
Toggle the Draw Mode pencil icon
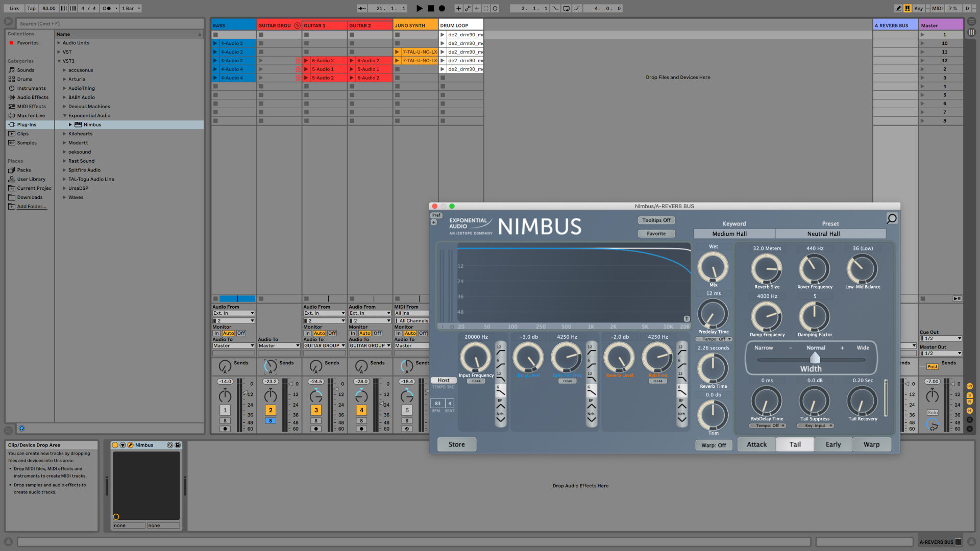pos(898,8)
